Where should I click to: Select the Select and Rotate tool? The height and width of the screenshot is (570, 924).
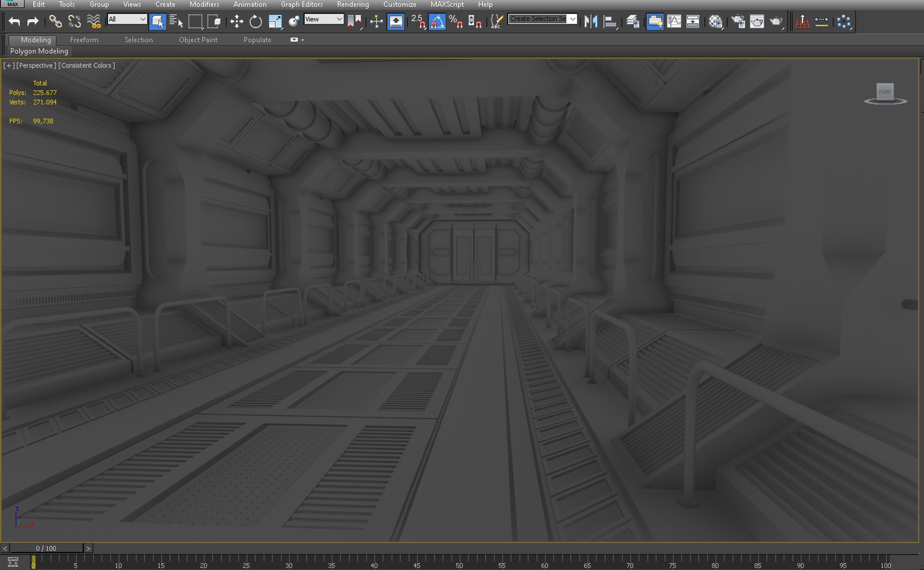click(256, 22)
